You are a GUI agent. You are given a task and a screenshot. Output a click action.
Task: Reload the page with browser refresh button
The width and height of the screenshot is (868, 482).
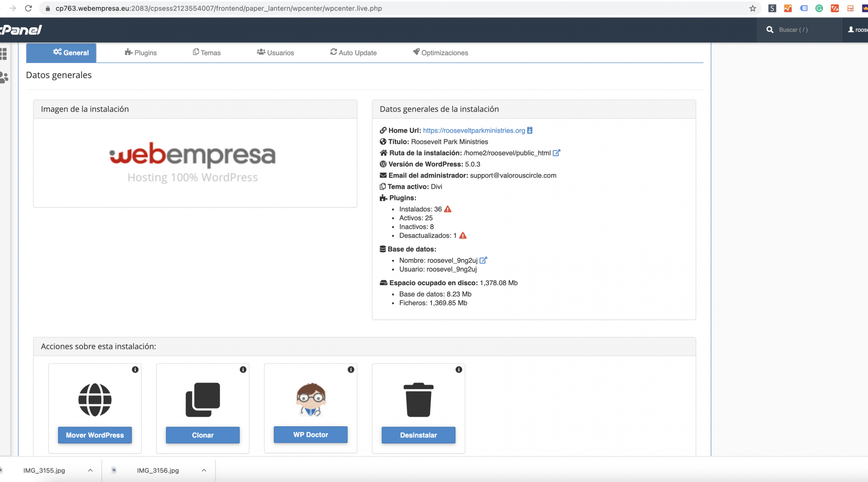[28, 8]
